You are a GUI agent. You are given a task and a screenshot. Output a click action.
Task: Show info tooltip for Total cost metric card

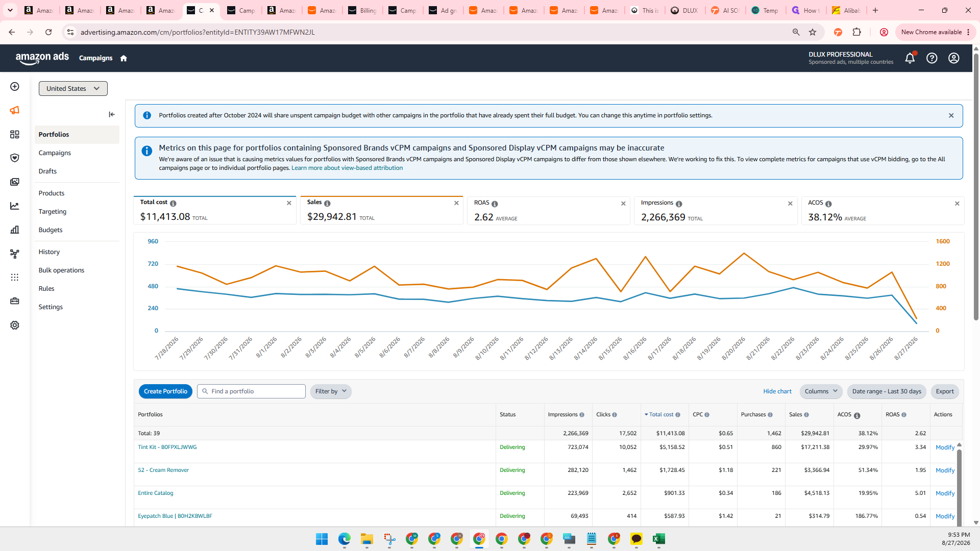[x=173, y=204]
